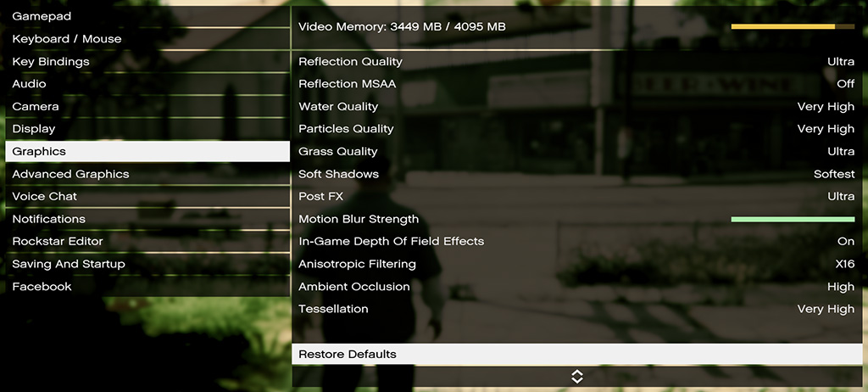Change Anisotropic Filtering X16 option
Screen dimensions: 868x392
coord(844,264)
